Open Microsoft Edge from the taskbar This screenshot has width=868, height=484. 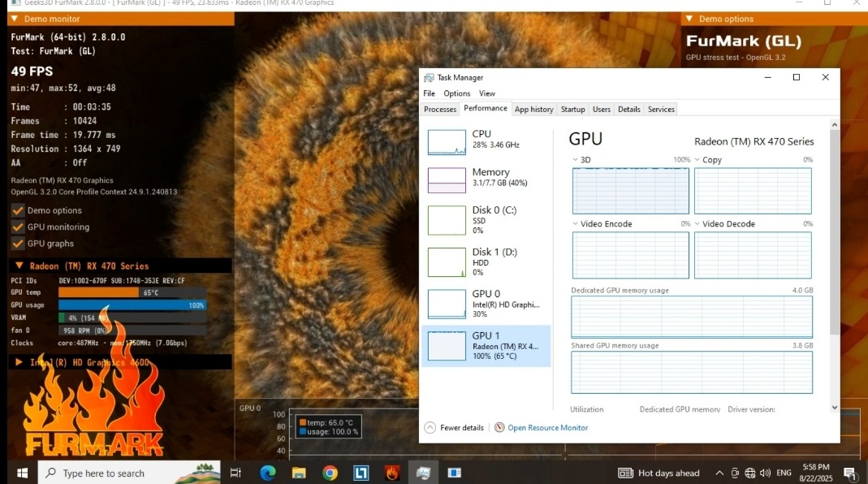(x=268, y=473)
